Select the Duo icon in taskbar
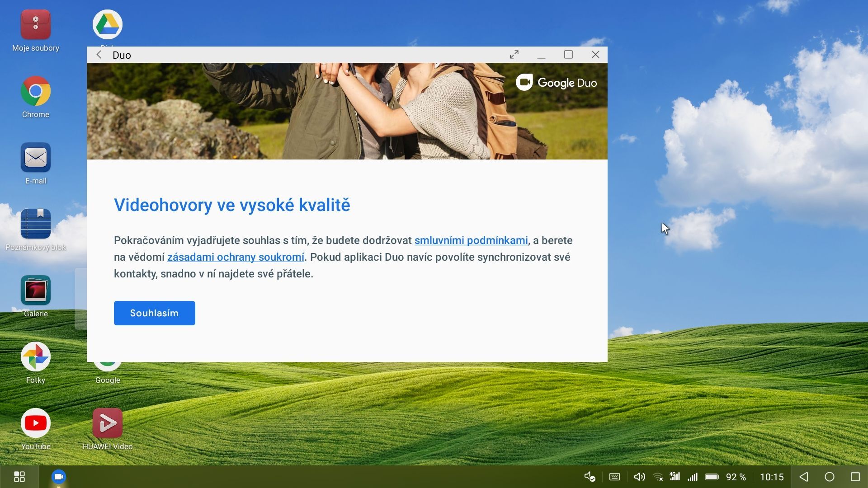868x488 pixels. [x=59, y=477]
